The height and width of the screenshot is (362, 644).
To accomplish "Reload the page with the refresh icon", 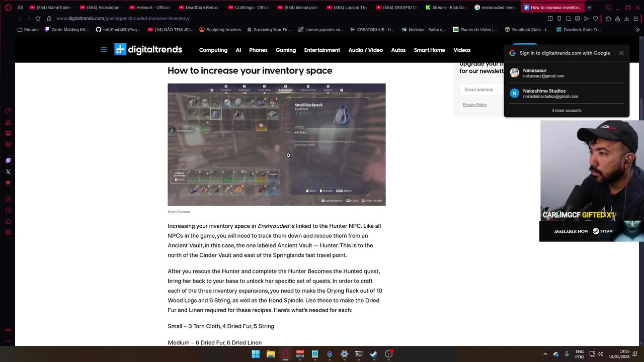I will point(38,19).
